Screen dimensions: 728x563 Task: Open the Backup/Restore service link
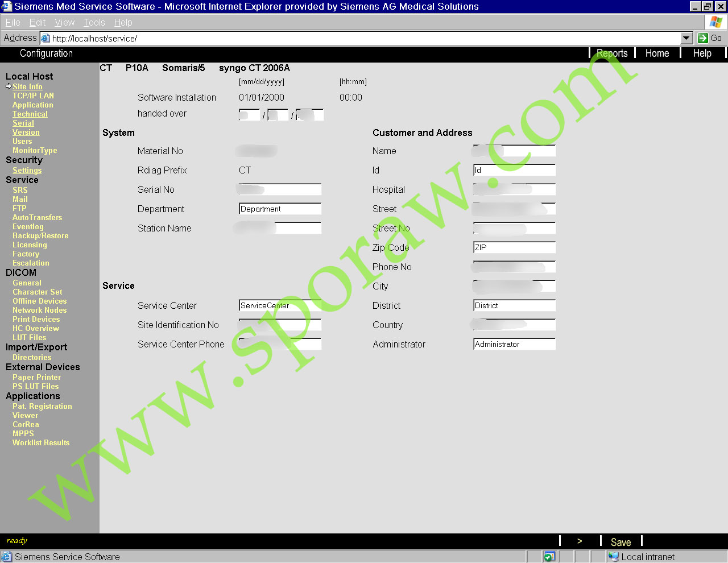click(x=40, y=235)
